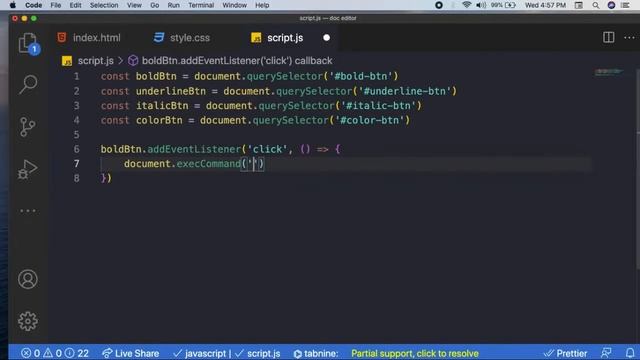Open the Manage gear icon
This screenshot has height=360, width=640.
[28, 322]
